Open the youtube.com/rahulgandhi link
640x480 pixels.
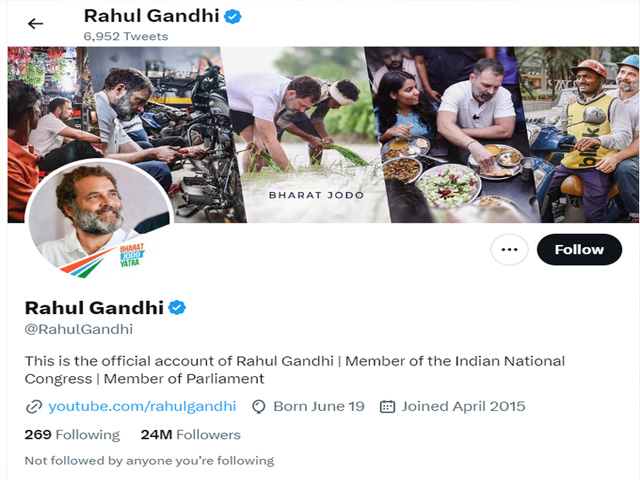click(x=142, y=406)
